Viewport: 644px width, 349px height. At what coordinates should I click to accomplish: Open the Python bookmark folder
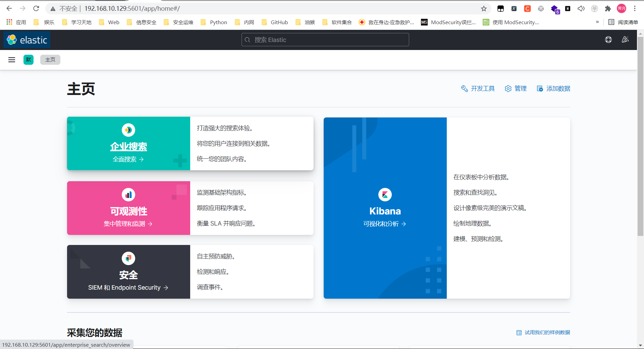coord(214,22)
